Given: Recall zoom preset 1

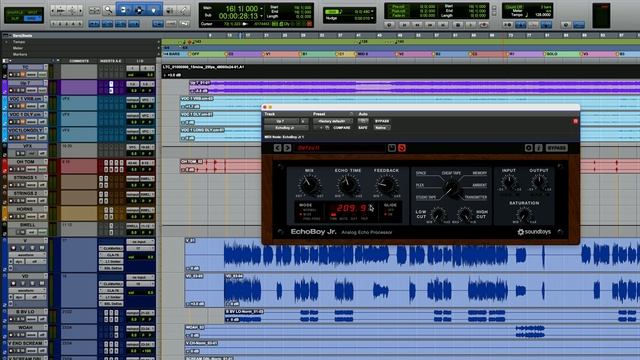Looking at the screenshot, I should (53, 24).
